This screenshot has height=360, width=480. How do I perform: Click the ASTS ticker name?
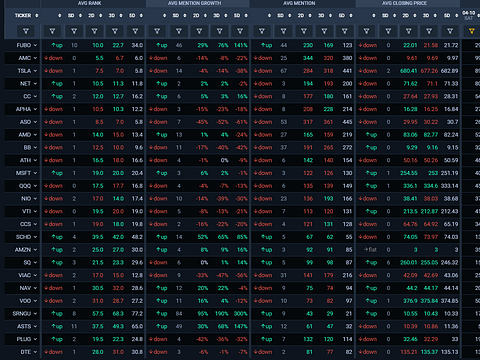(x=24, y=326)
